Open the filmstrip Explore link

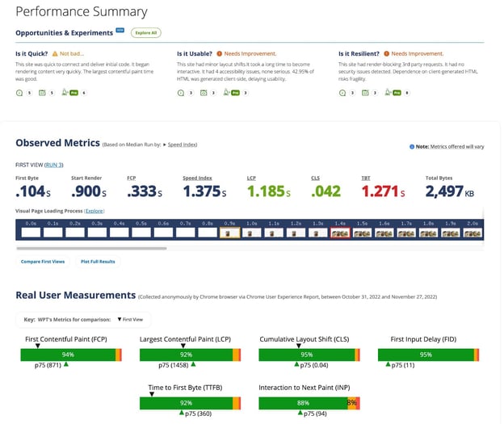(x=94, y=211)
